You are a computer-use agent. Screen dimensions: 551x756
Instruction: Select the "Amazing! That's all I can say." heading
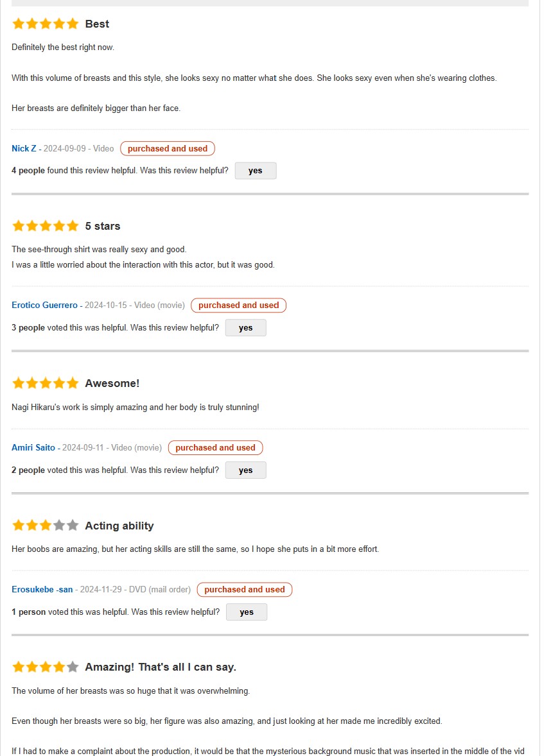click(161, 667)
